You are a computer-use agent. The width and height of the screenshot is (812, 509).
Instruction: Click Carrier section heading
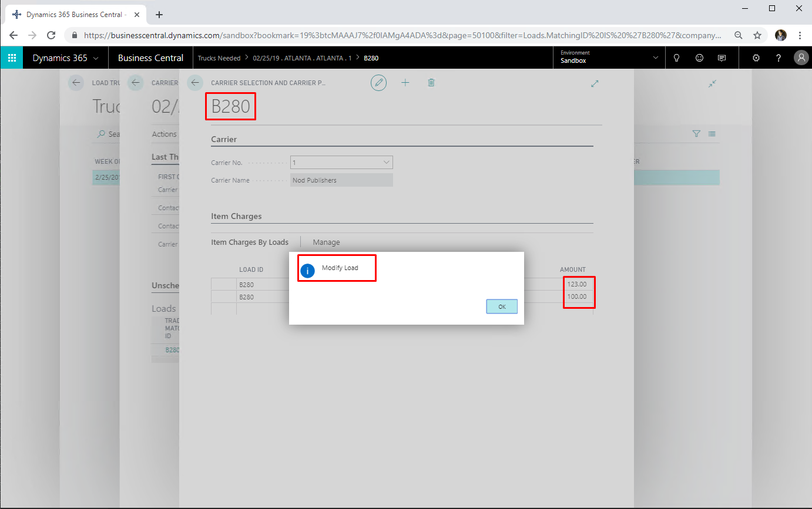point(224,139)
